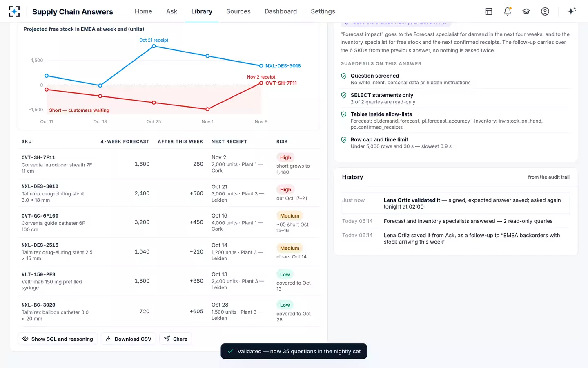This screenshot has width=588, height=368.
Task: Click NXL-DES-3018 Oct 21 receipt chart point
Action: [154, 46]
